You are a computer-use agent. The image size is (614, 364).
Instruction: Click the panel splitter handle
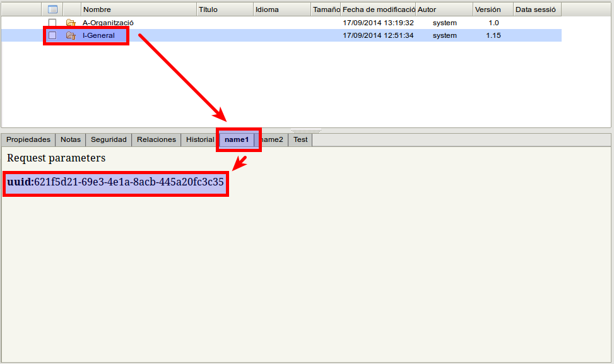point(306,131)
